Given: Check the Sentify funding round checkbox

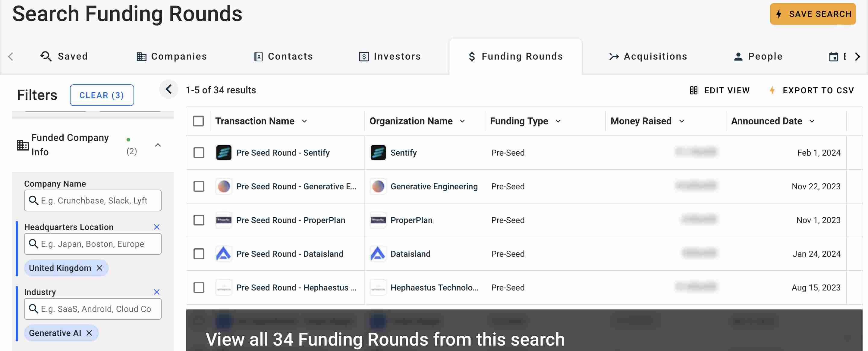Looking at the screenshot, I should [x=198, y=152].
